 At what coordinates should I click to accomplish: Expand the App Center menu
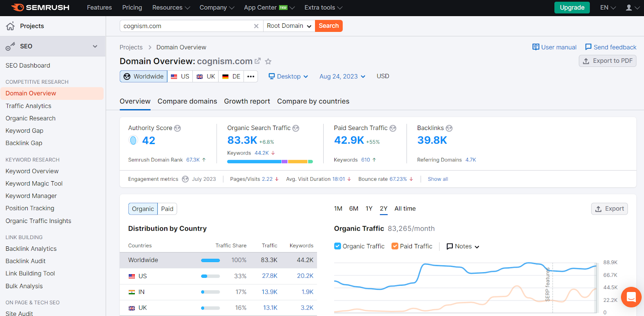269,8
